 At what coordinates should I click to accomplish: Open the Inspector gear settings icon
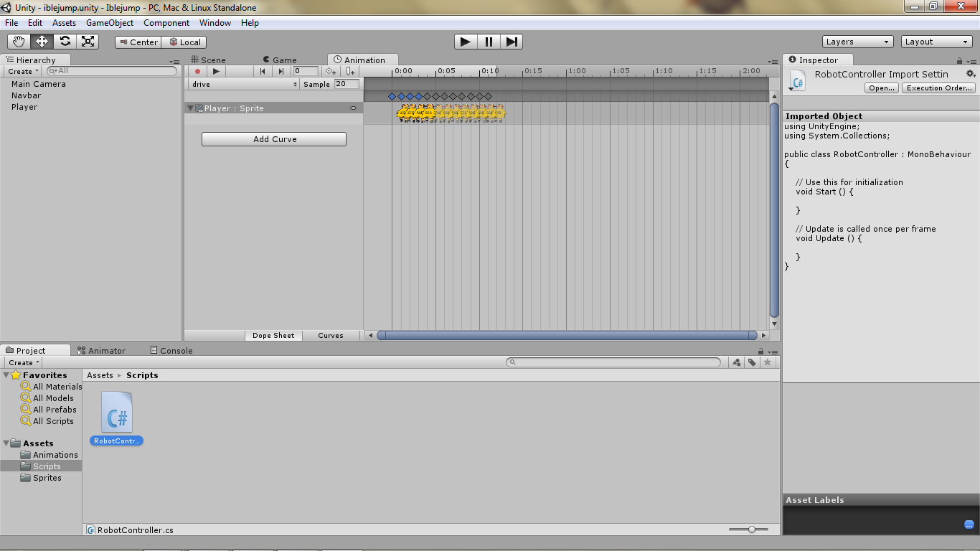971,73
